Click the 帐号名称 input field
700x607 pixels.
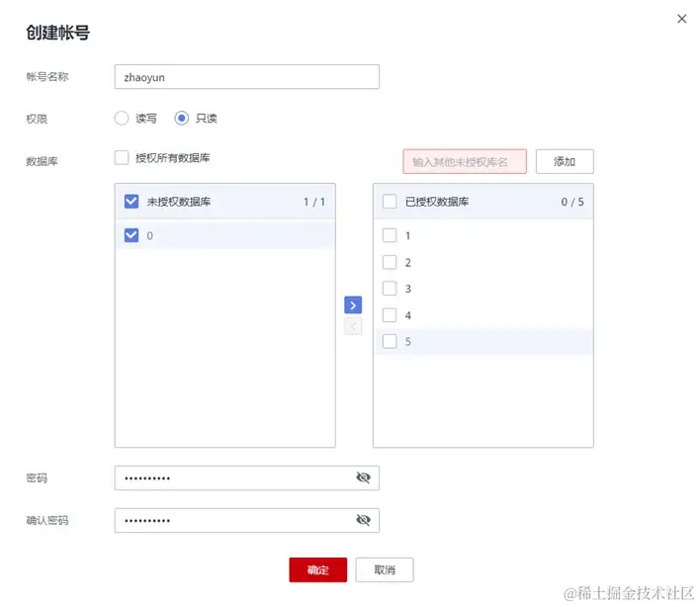(247, 77)
